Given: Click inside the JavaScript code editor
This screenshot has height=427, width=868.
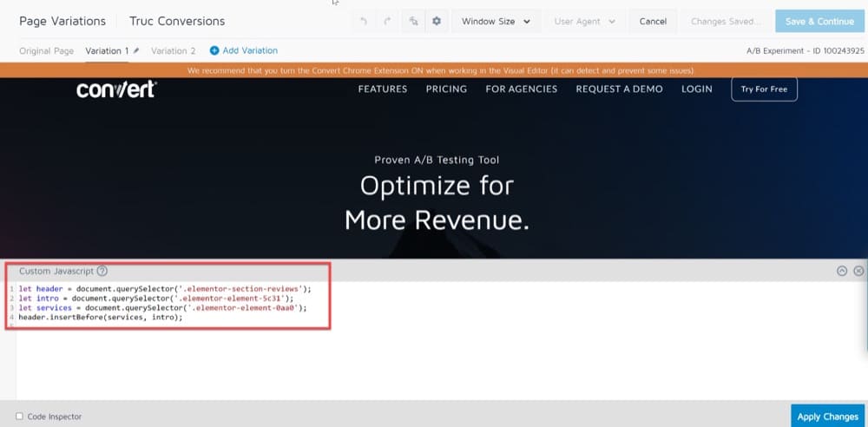Looking at the screenshot, I should (434, 356).
